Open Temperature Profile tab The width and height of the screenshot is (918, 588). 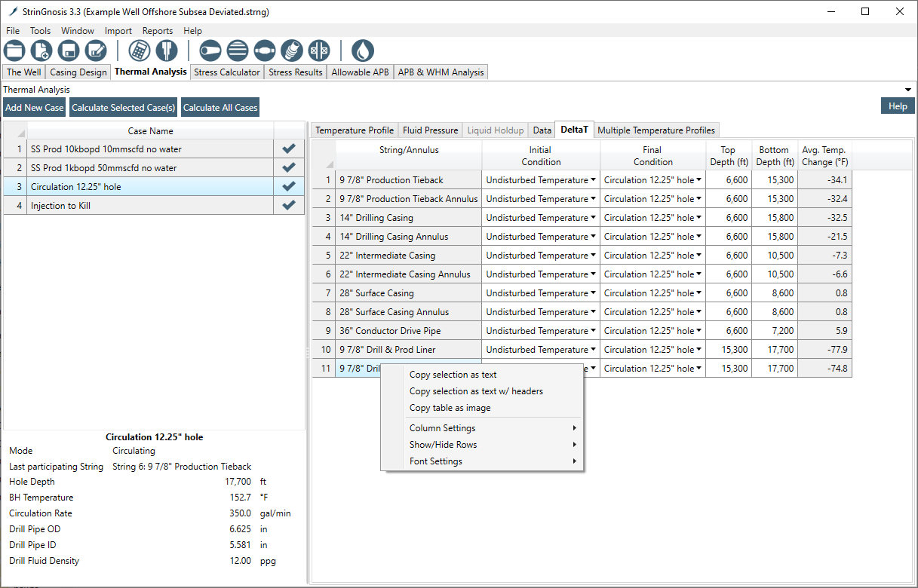pyautogui.click(x=355, y=130)
